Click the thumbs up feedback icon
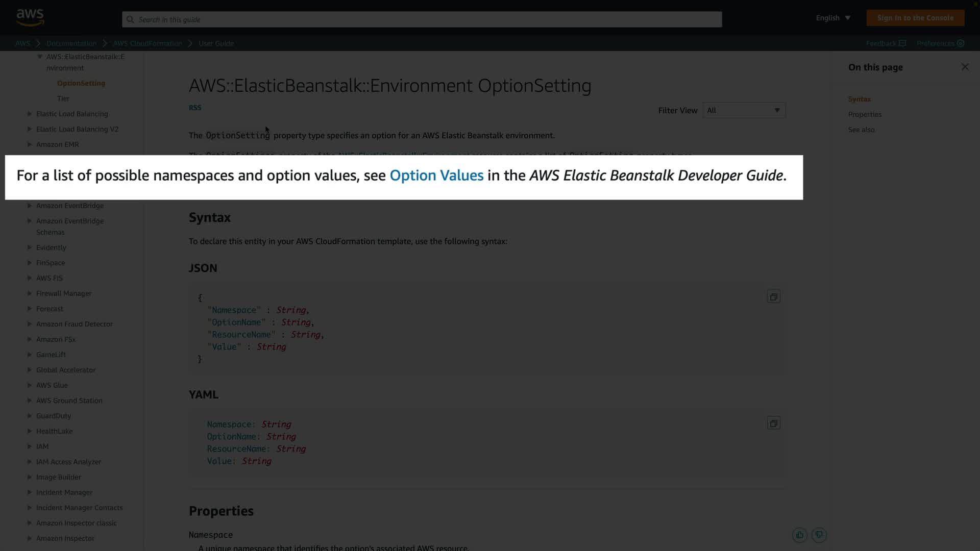 799,535
